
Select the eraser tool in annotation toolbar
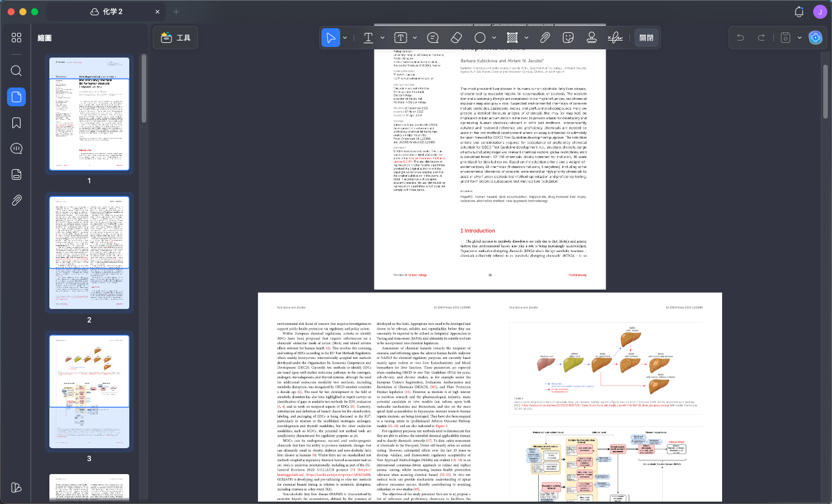point(457,38)
